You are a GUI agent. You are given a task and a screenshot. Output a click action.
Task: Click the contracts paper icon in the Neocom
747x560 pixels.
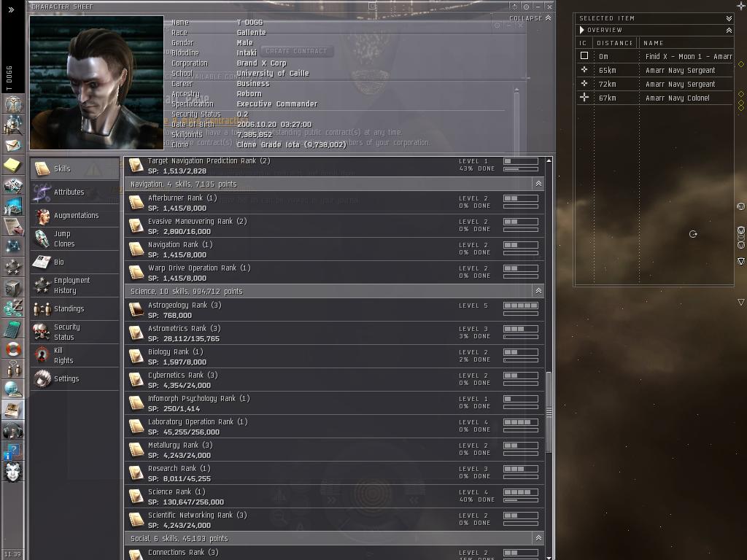click(13, 226)
